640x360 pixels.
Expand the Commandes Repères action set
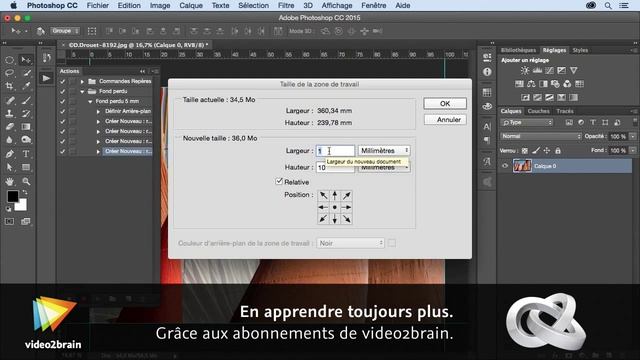point(82,81)
